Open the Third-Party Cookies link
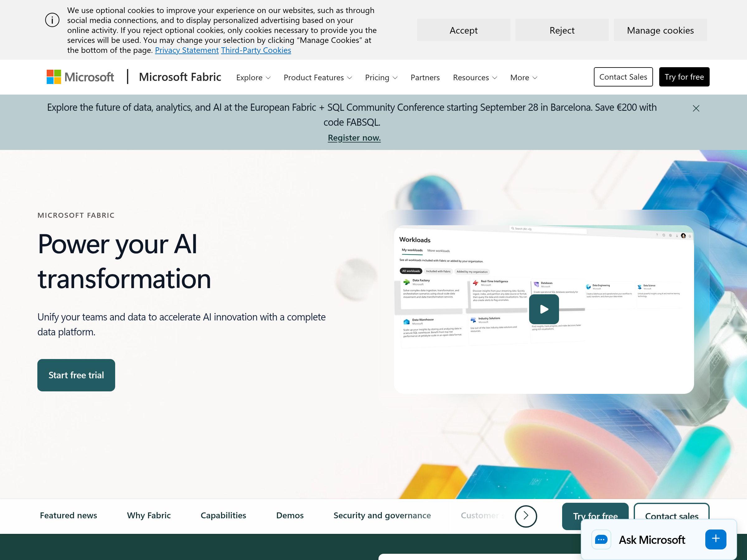The width and height of the screenshot is (747, 560). pyautogui.click(x=256, y=50)
